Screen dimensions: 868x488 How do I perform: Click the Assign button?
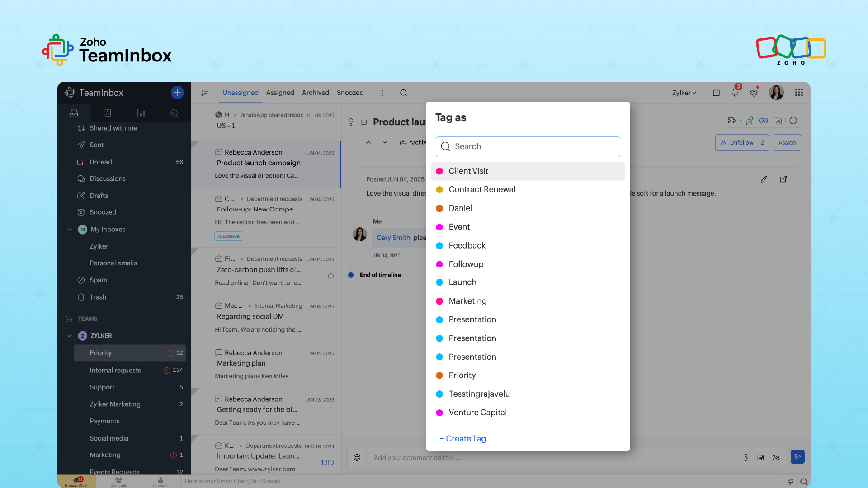(787, 143)
